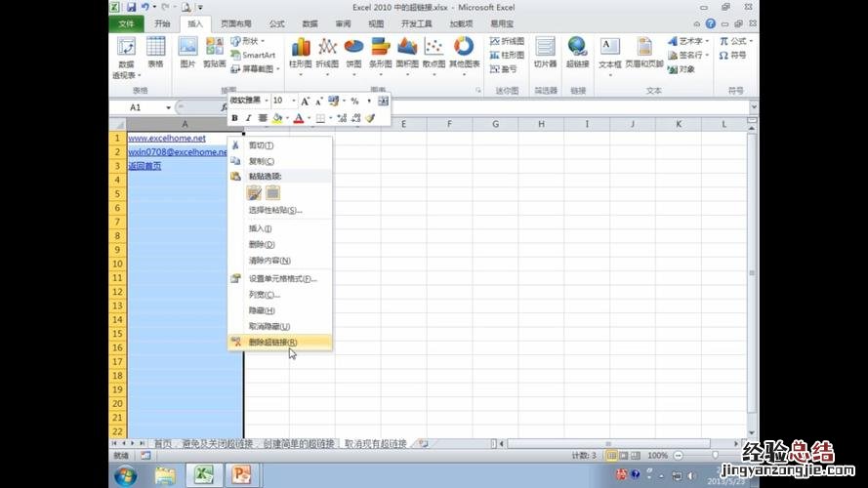Open the Shapes dropdown in the ribbon
This screenshot has width=868, height=488.
click(252, 41)
